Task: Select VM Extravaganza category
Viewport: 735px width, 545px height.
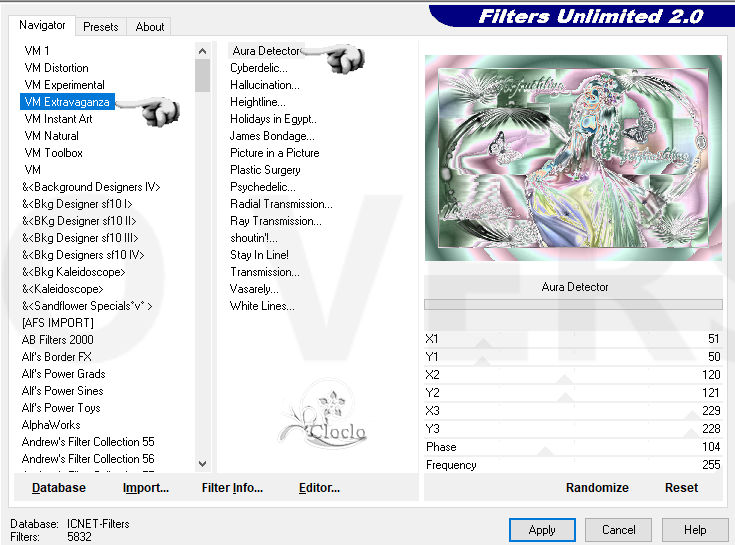Action: 67,102
